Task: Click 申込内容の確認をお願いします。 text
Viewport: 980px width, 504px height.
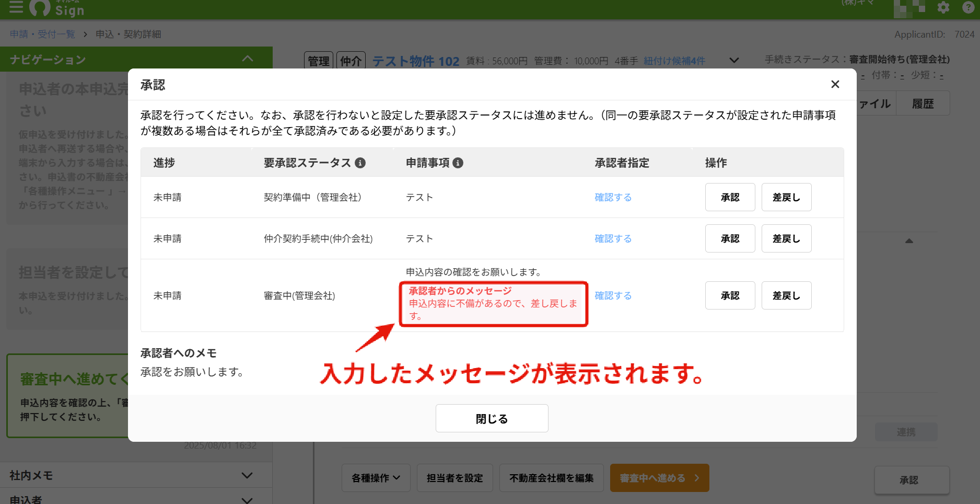Action: 475,272
